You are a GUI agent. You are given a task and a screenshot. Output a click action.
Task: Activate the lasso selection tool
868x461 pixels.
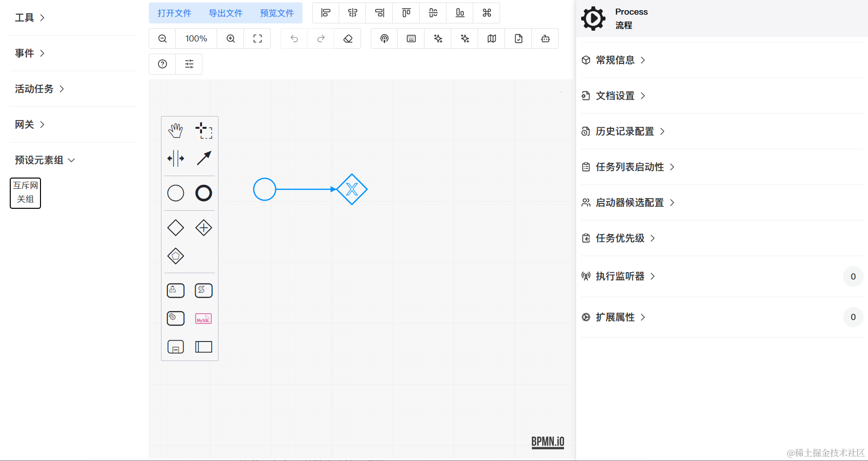click(x=203, y=130)
